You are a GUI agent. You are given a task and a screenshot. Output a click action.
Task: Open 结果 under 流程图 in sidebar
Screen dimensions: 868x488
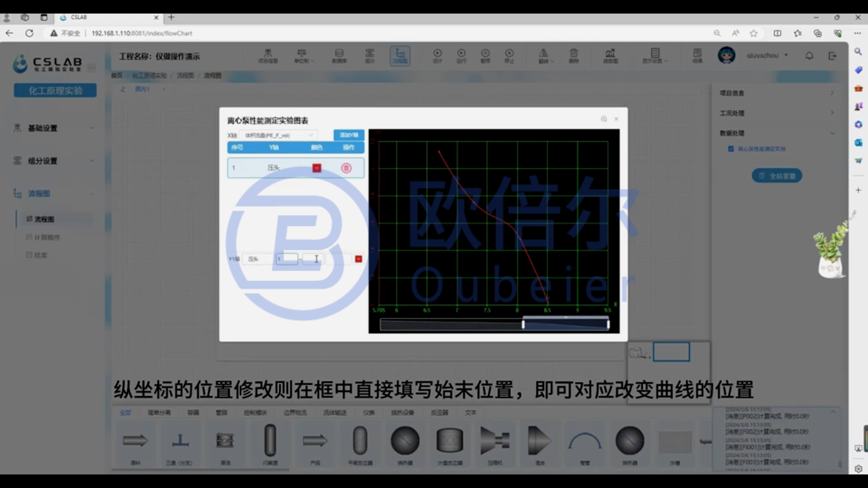37,255
